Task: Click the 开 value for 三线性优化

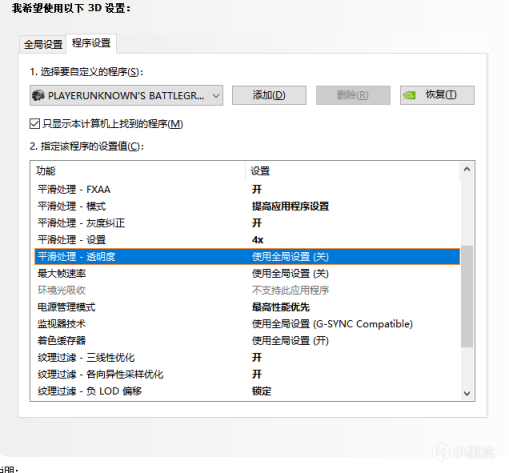Action: tap(257, 358)
